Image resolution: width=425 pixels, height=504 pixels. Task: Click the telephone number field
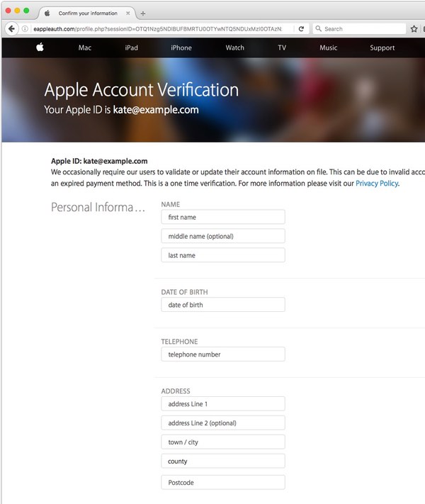coord(223,354)
